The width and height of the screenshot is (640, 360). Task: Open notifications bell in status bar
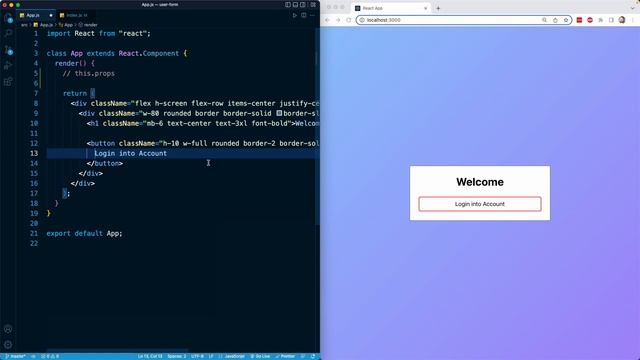(x=313, y=356)
